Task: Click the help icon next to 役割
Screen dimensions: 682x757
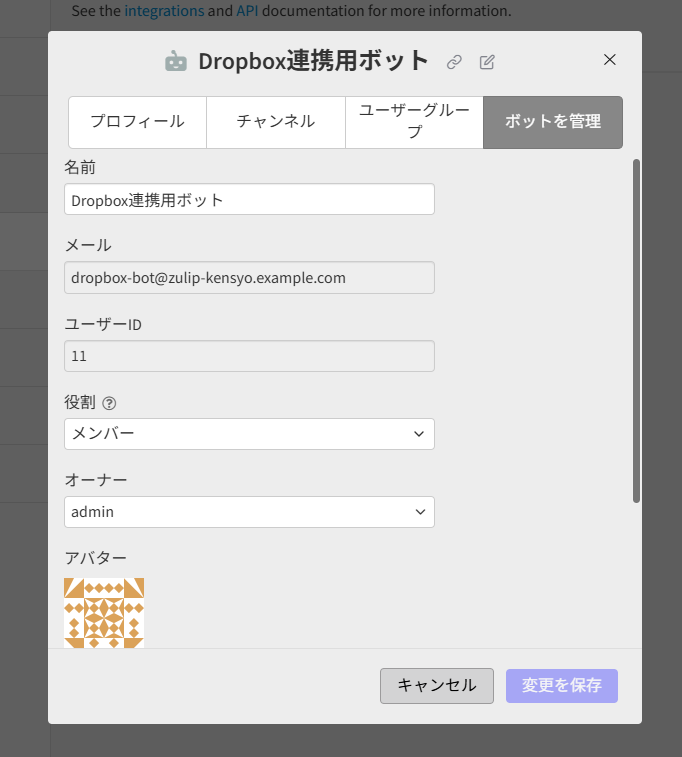Action: (x=110, y=403)
